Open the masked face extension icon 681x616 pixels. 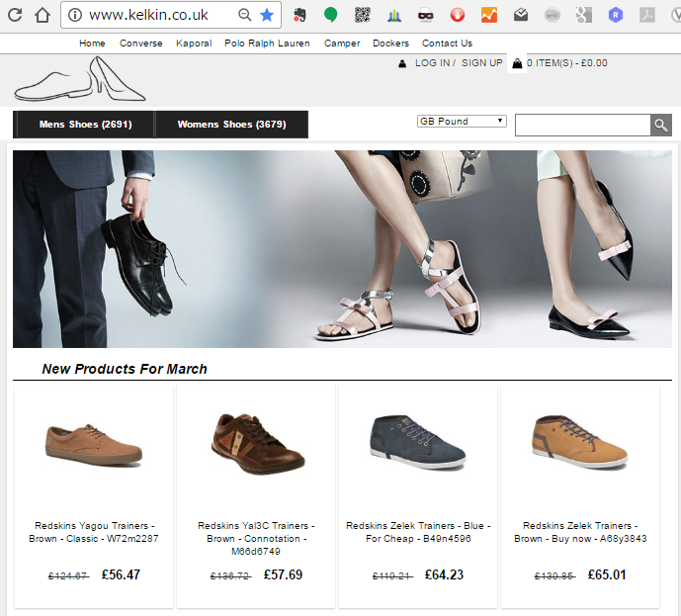426,16
